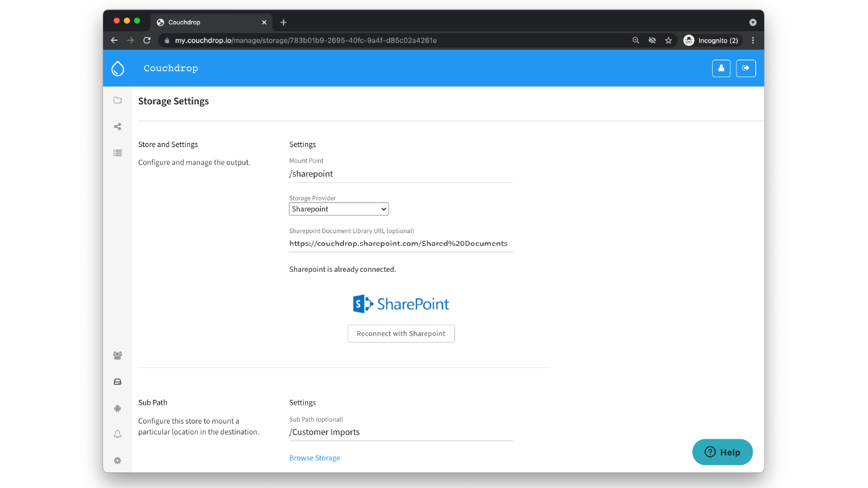Click the browser forward arrow

[131, 41]
